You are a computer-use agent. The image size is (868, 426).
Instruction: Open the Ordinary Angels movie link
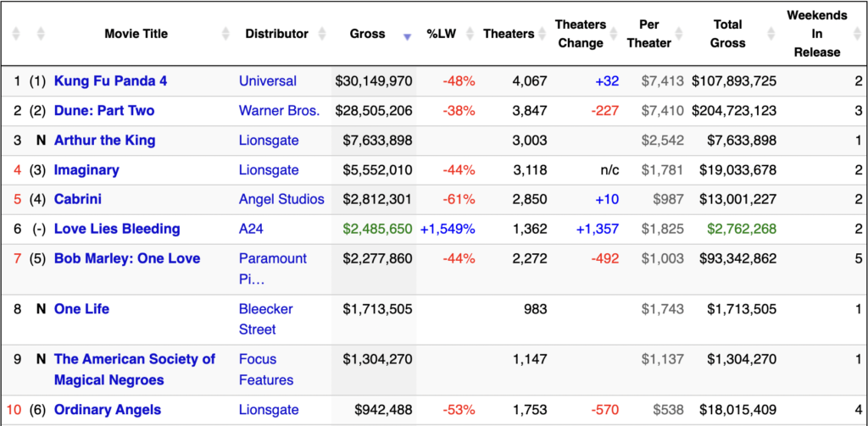(x=108, y=410)
